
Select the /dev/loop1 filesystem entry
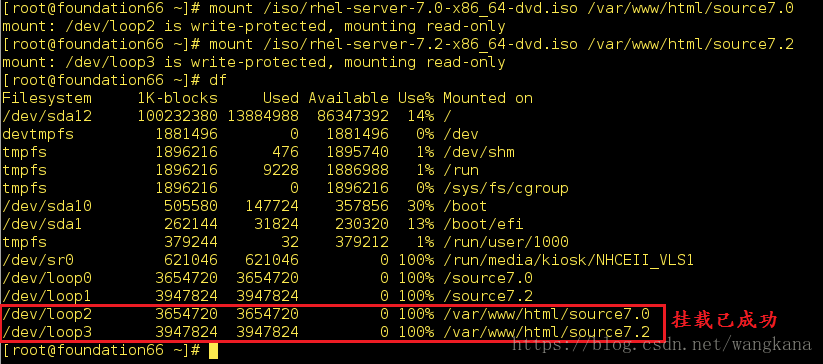[x=47, y=296]
